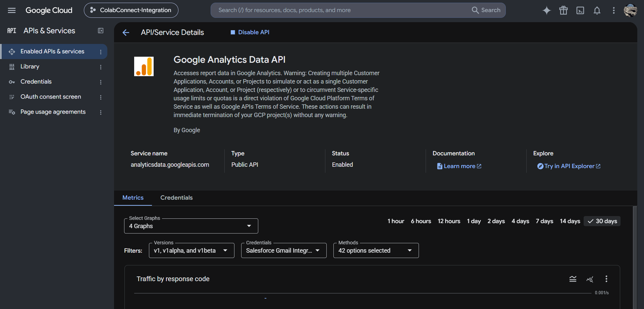
Task: Go back using the arrow button
Action: click(126, 33)
